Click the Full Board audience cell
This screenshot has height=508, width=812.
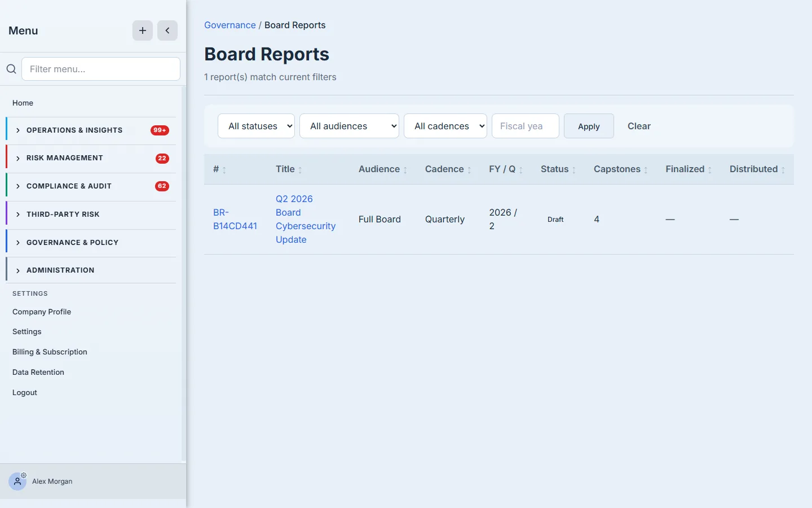point(379,219)
